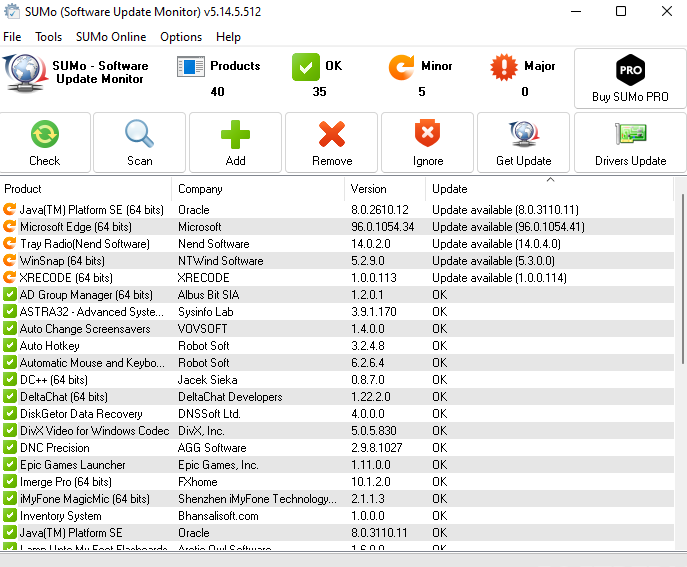Open the File menu

pyautogui.click(x=12, y=37)
